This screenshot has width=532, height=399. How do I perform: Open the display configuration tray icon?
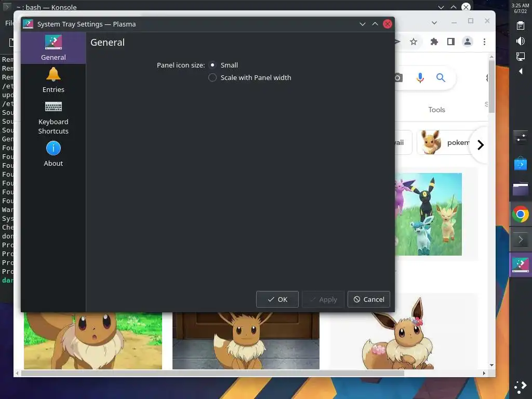pos(520,56)
